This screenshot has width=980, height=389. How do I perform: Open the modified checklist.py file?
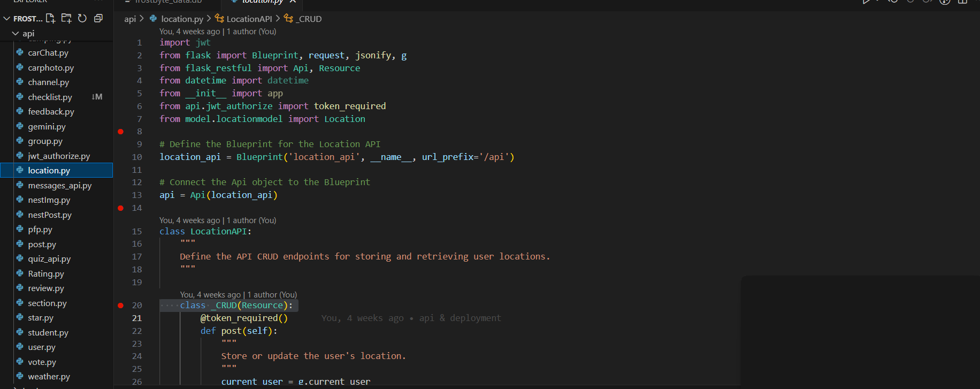point(50,97)
